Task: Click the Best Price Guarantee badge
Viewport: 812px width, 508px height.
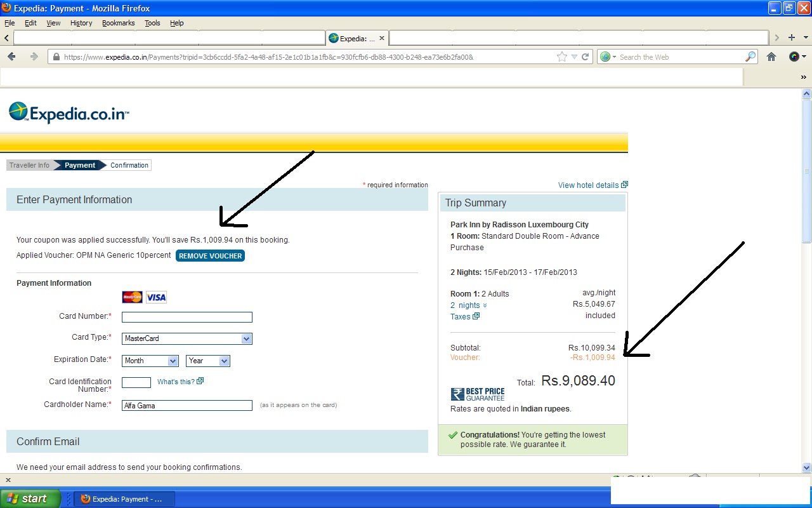Action: pos(478,394)
